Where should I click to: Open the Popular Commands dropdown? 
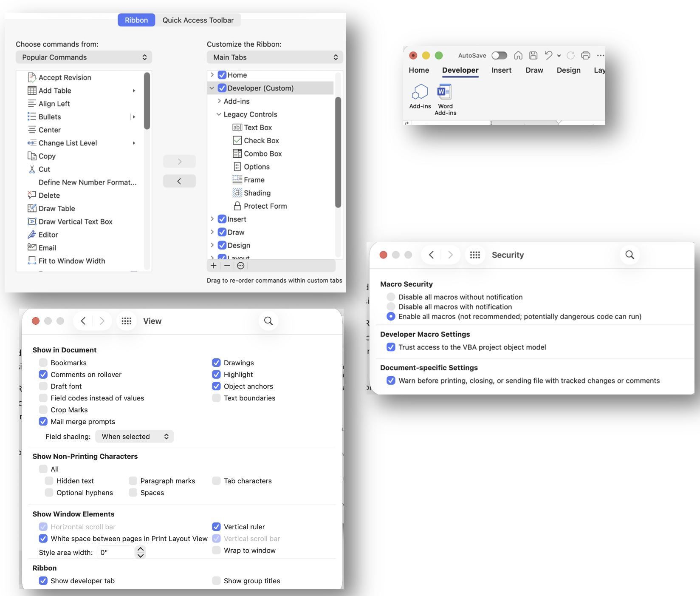click(x=84, y=57)
